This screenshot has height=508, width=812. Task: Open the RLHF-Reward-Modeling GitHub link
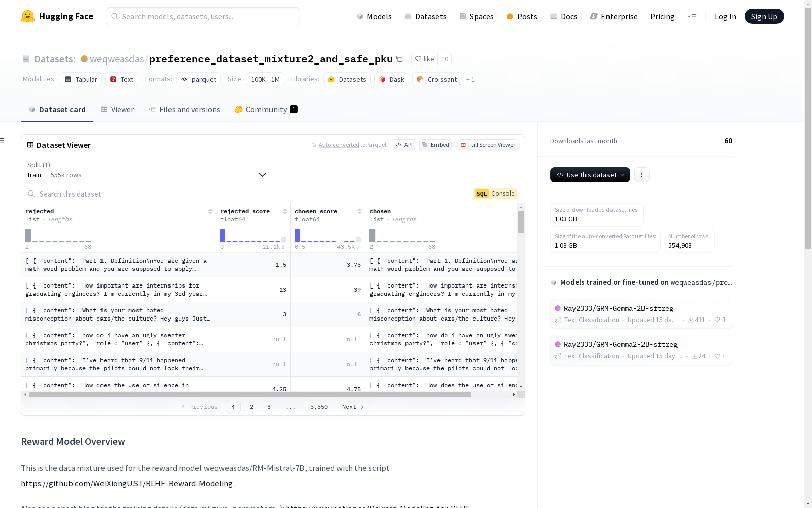coord(127,483)
